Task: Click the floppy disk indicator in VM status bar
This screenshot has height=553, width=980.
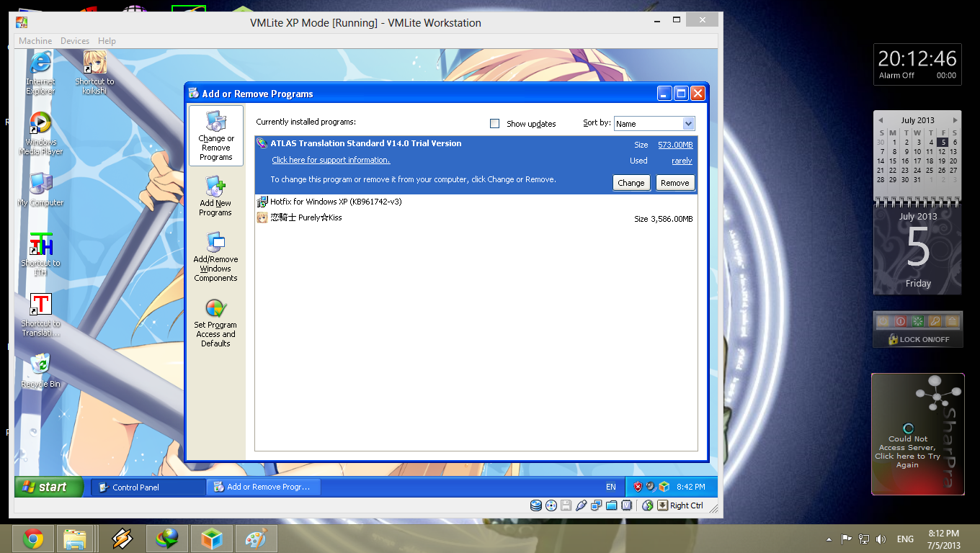Action: [566, 505]
